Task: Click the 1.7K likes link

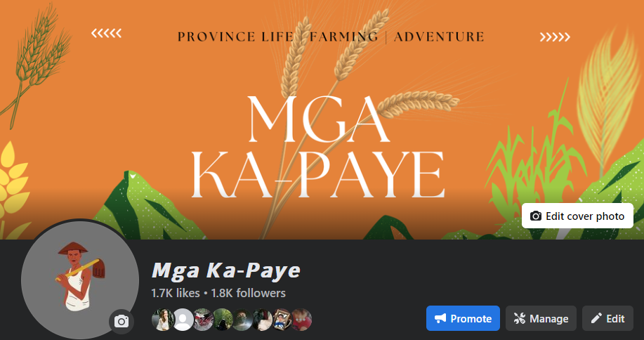Action: (176, 293)
